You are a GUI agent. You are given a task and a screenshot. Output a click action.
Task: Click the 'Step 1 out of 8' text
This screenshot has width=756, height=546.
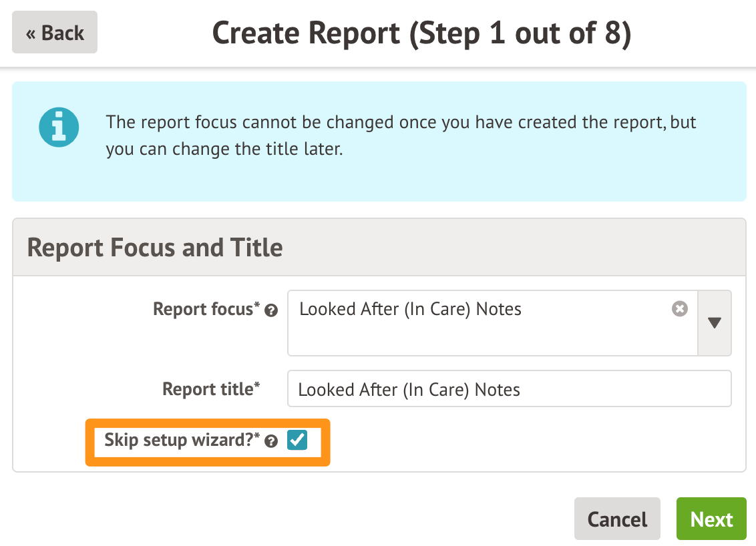[521, 33]
